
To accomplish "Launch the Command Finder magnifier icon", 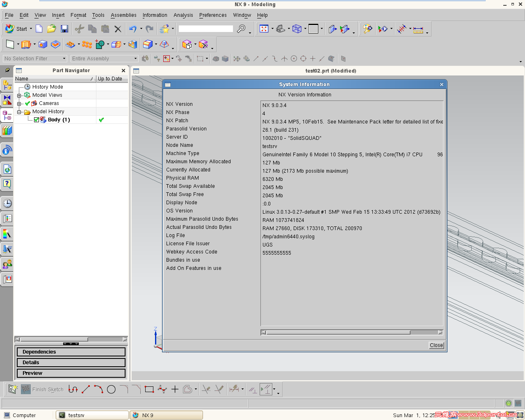I will [x=242, y=29].
